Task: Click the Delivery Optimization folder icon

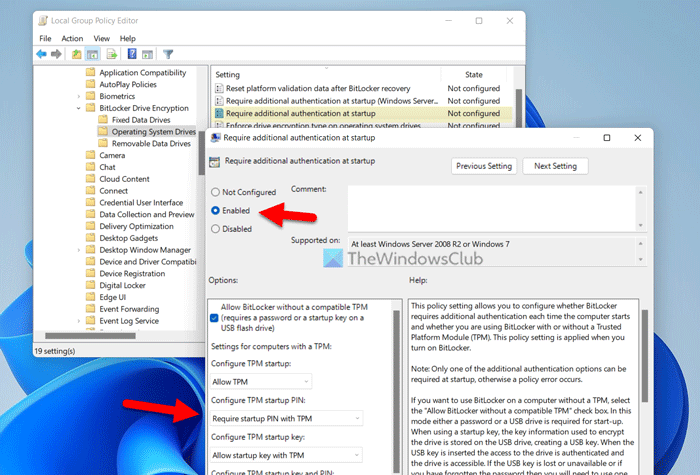Action: point(91,226)
